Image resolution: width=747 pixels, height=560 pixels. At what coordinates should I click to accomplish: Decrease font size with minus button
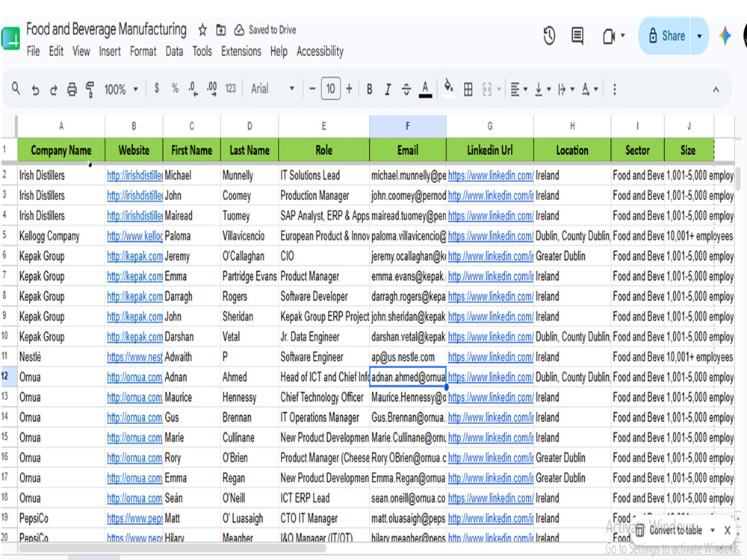point(312,89)
